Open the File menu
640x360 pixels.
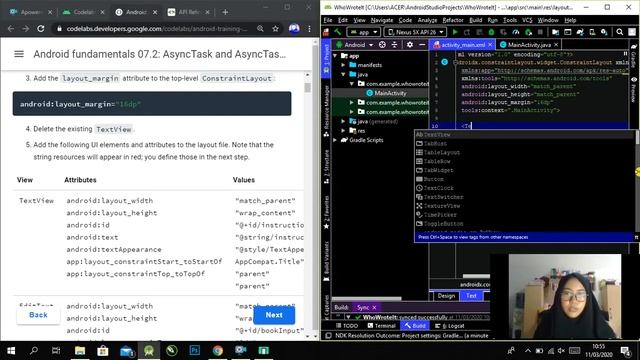click(328, 20)
